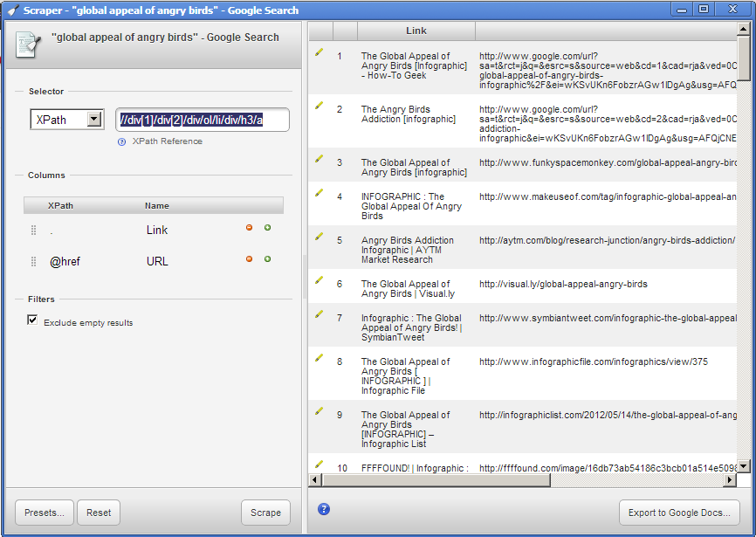Click the Reset button
Viewport: 756px width, 537px height.
click(99, 513)
